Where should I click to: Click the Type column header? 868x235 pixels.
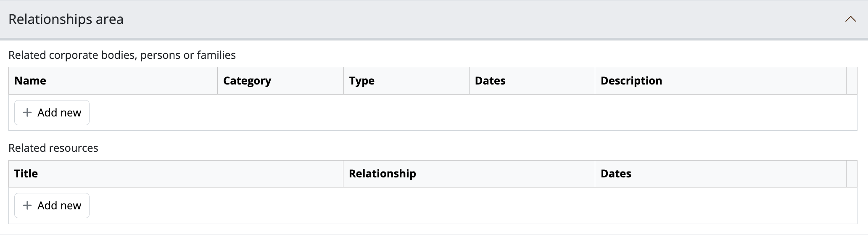pos(361,81)
